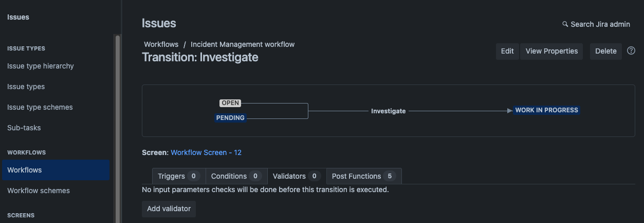Navigate to Issue type hierarchy
The height and width of the screenshot is (223, 644).
coord(41,66)
